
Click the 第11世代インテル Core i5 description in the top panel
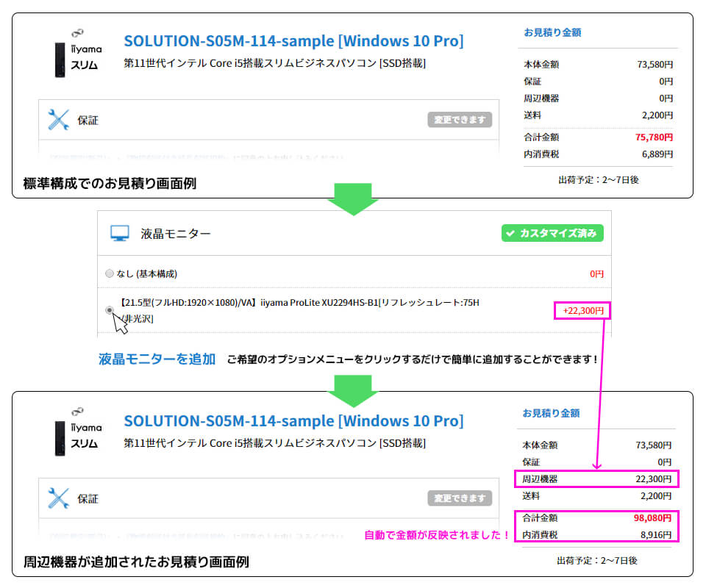pyautogui.click(x=274, y=63)
